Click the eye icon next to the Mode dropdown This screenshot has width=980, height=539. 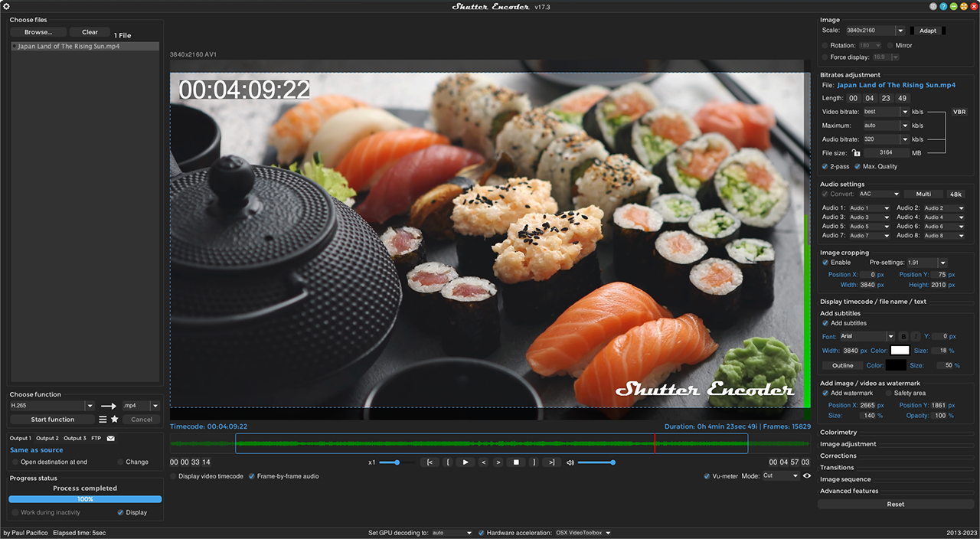pos(808,475)
